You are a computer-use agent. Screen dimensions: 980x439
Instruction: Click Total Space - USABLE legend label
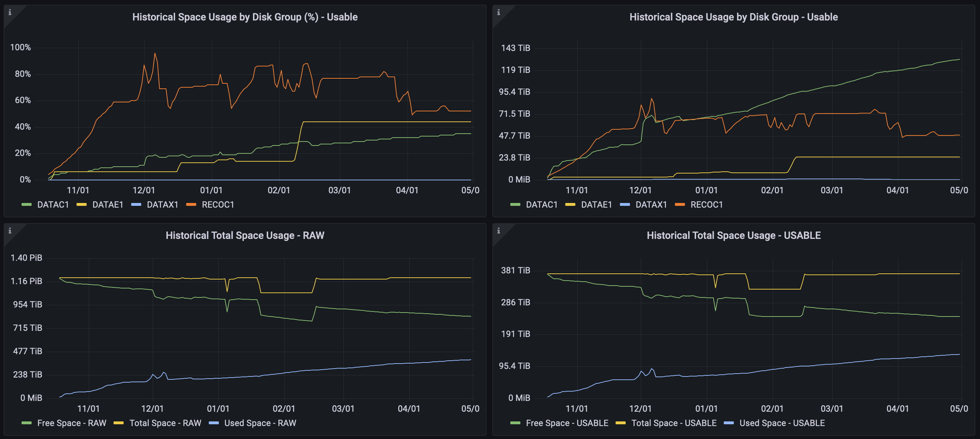coord(673,423)
